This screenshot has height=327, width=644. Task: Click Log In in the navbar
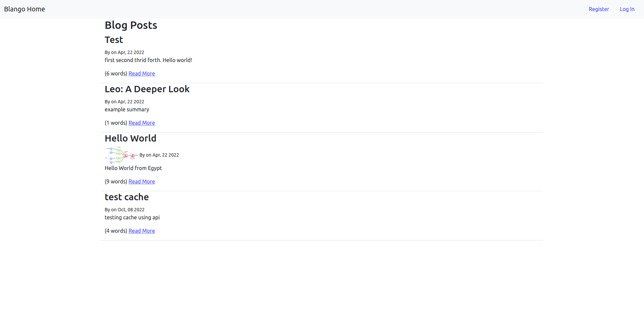click(627, 9)
